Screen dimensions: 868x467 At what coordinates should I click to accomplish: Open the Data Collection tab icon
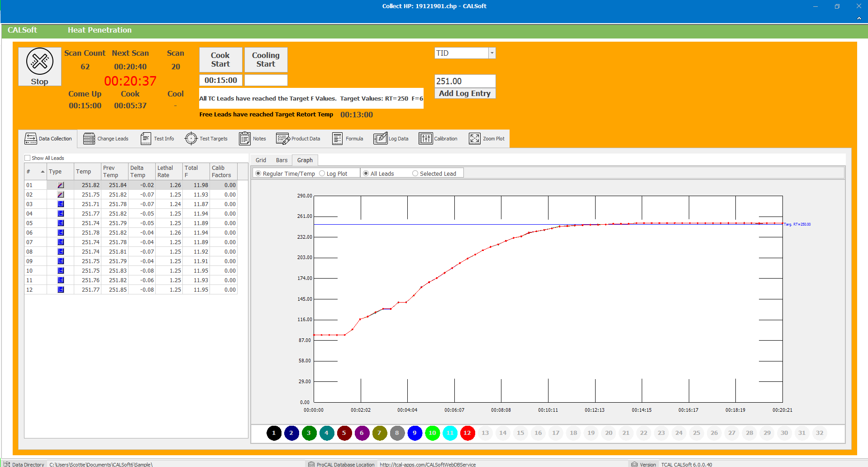tap(30, 139)
